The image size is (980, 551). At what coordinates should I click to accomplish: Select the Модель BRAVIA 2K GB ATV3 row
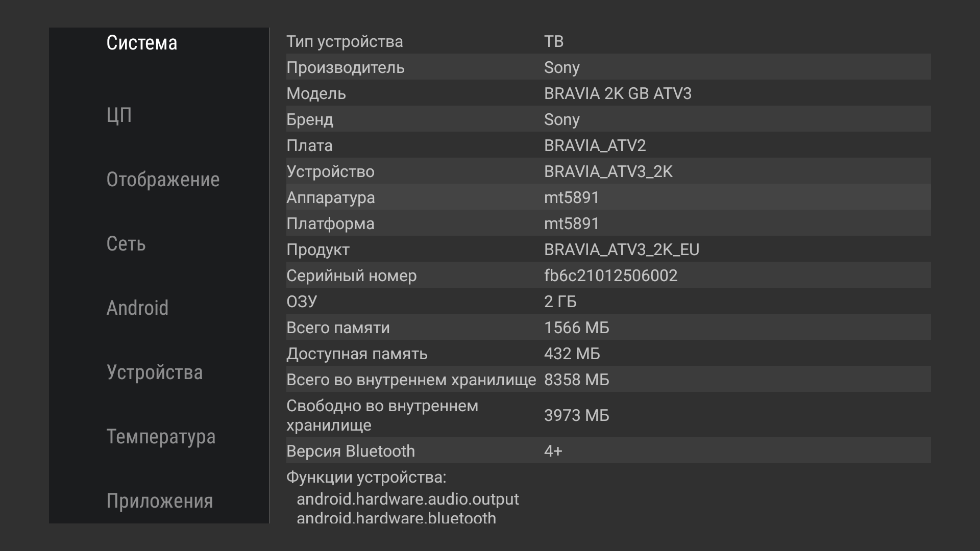(608, 93)
